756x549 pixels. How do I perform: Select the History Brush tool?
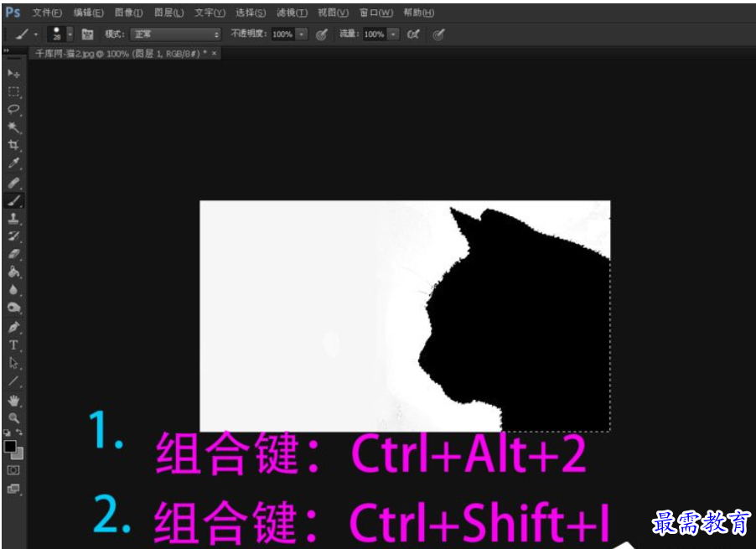tap(13, 236)
